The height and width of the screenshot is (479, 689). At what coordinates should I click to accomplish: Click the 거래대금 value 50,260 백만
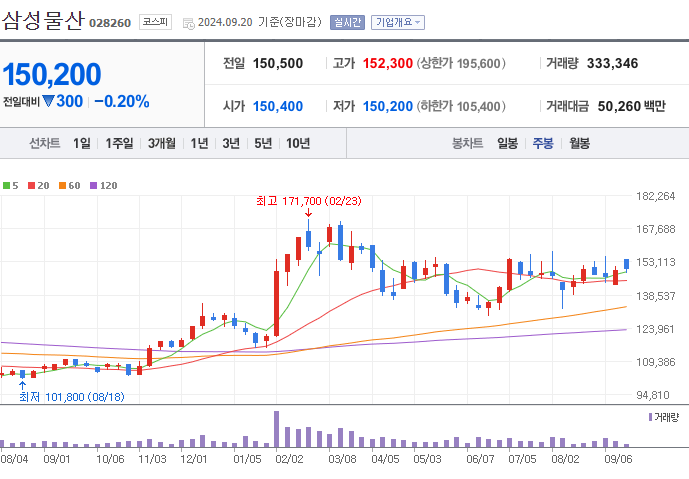631,106
